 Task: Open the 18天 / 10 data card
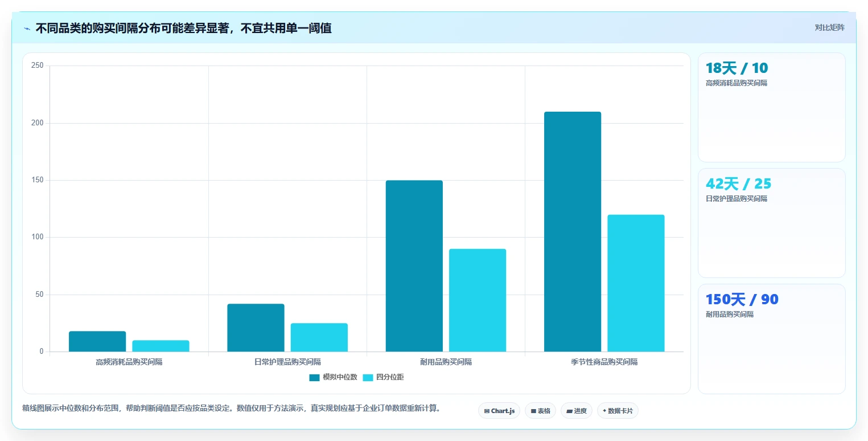[771, 107]
